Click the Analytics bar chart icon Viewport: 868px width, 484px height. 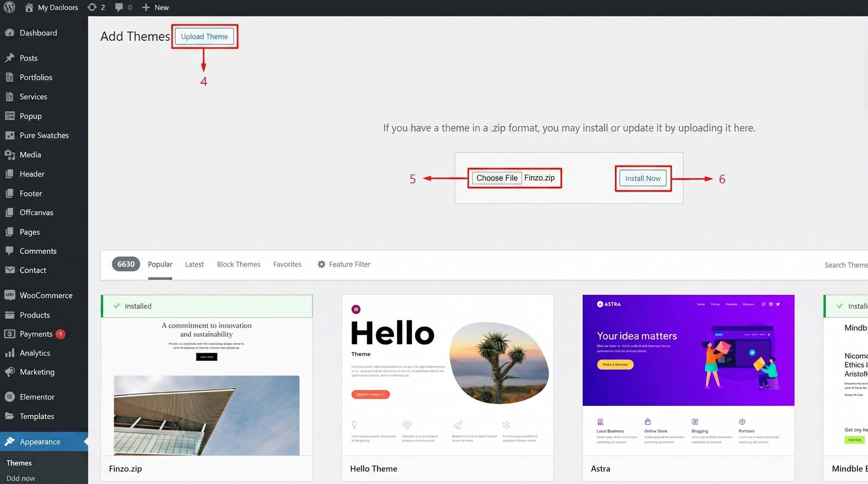[x=9, y=353]
